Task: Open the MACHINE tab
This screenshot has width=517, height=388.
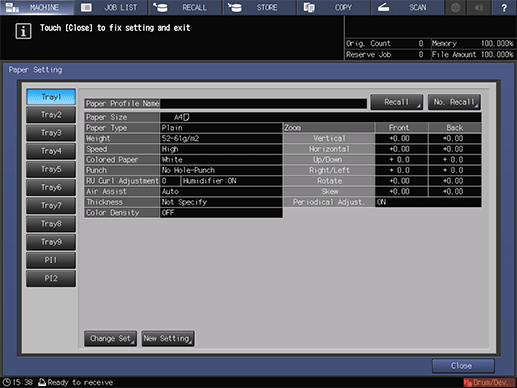Action: coord(37,7)
